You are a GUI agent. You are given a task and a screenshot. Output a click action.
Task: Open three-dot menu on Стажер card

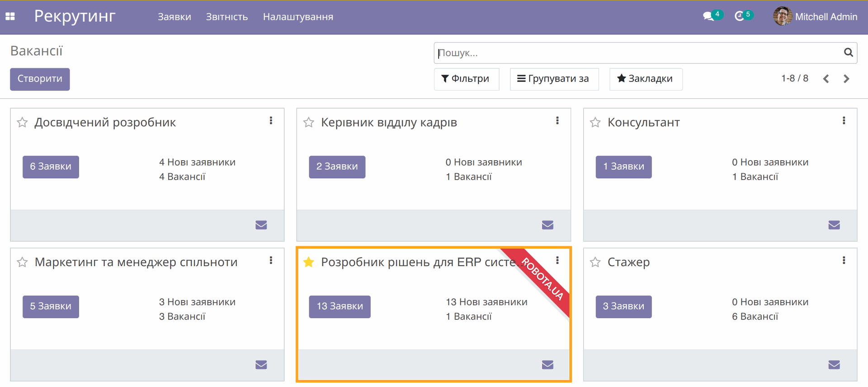coord(844,260)
